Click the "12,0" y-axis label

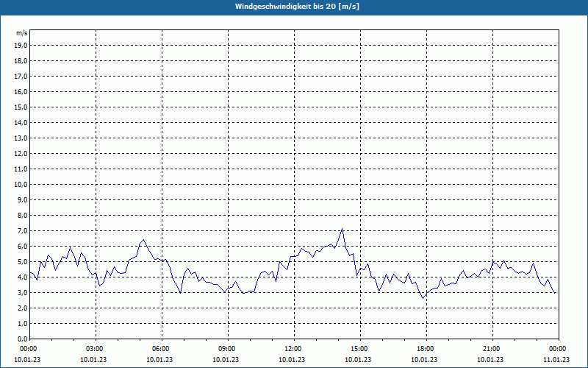[21, 154]
